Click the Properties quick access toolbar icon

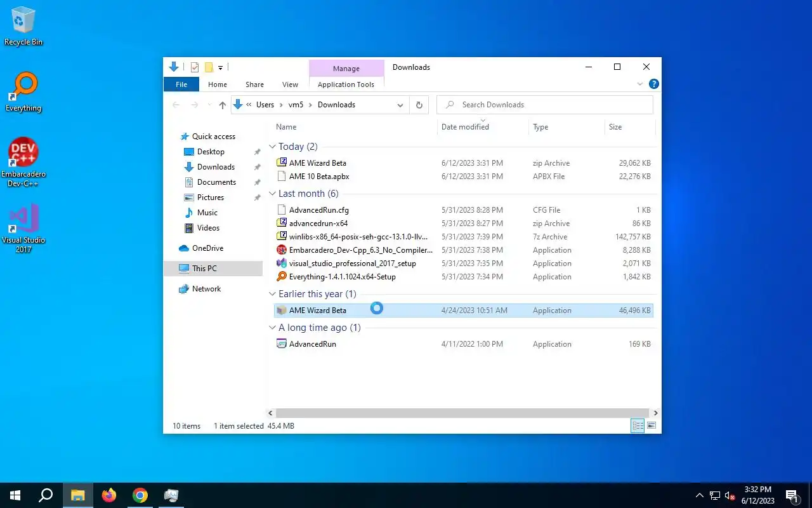[195, 67]
